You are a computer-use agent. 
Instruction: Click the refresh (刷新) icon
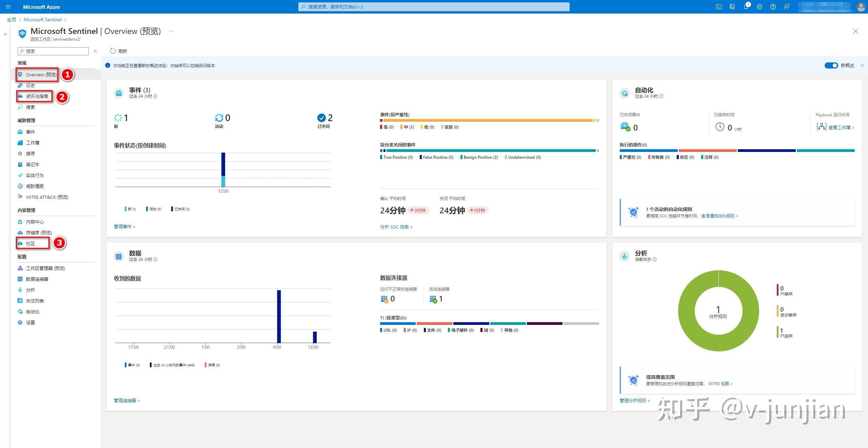[x=113, y=51]
